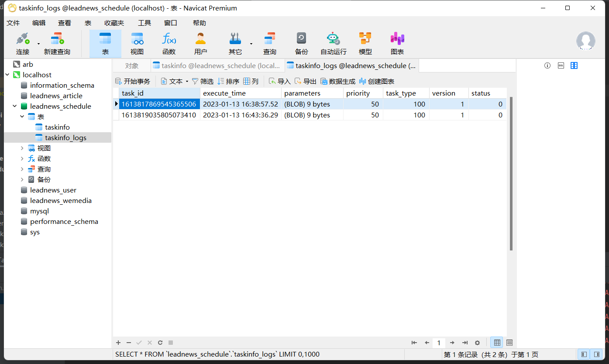Collapse the leadnews_schedule database node
This screenshot has height=364, width=609.
pos(15,106)
